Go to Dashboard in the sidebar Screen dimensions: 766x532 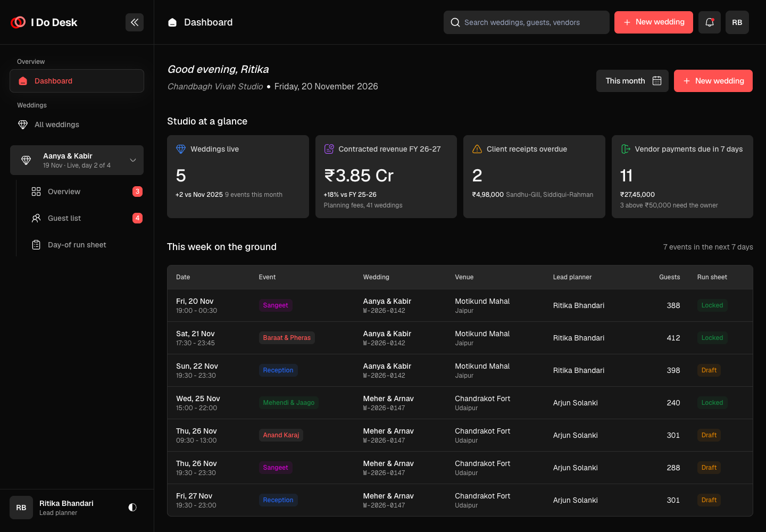click(77, 81)
